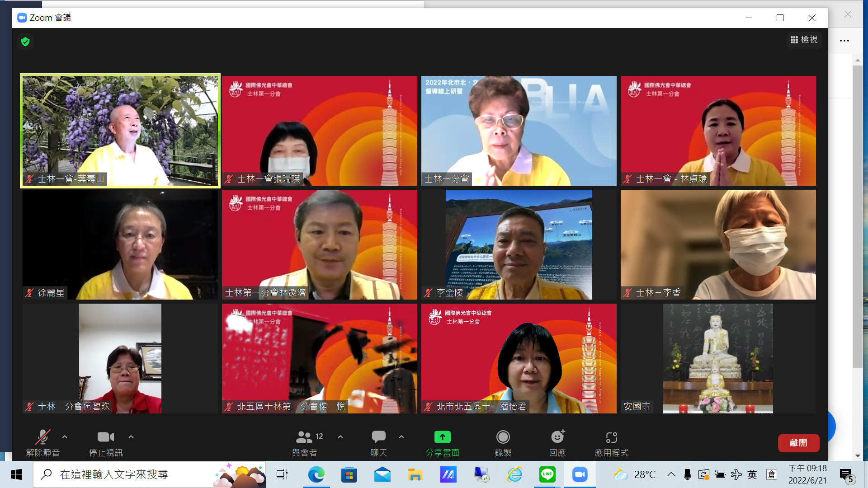Expand audio options arrow beside microphone

[65, 437]
